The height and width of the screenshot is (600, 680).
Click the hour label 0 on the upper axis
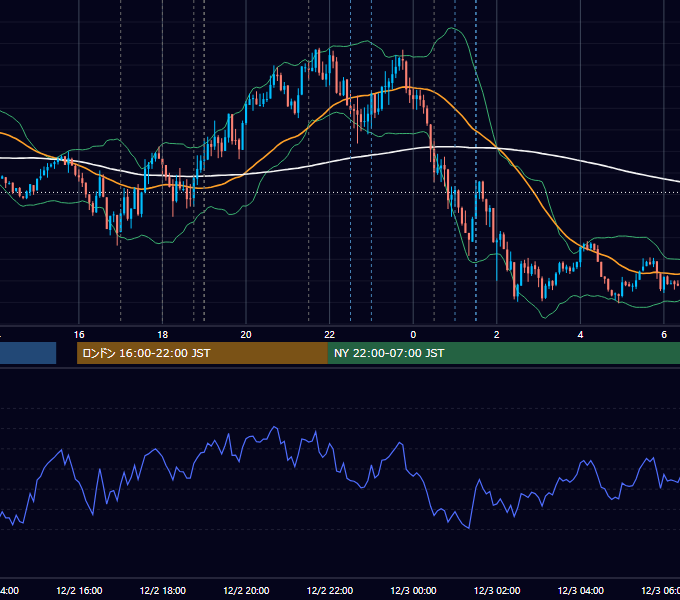tap(413, 335)
